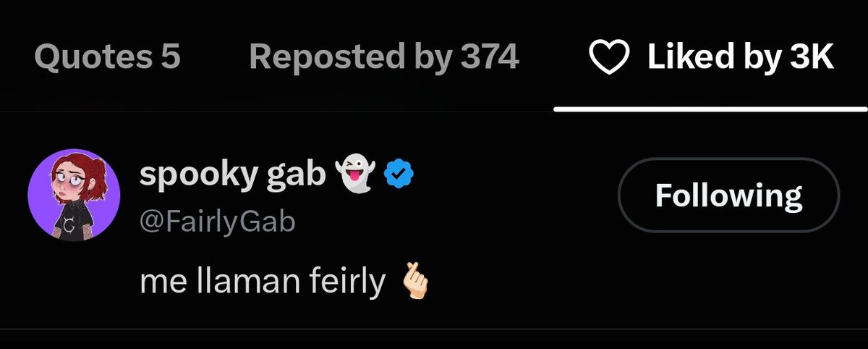Click the finger heart emoji in bio
The width and height of the screenshot is (868, 349).
click(416, 282)
